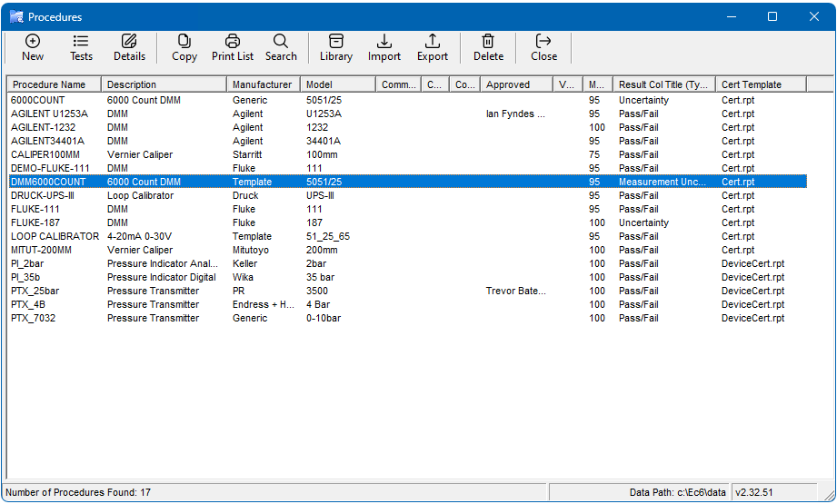Sort by Procedure Name column header
The height and width of the screenshot is (504, 837).
pyautogui.click(x=54, y=84)
